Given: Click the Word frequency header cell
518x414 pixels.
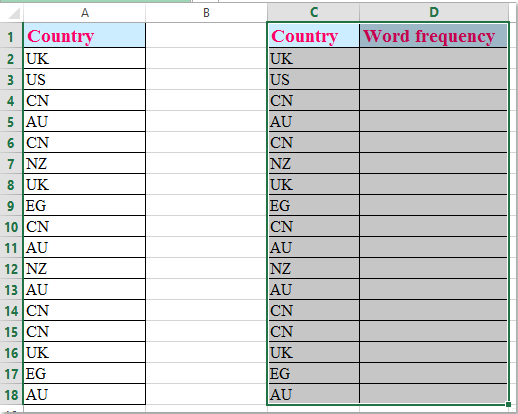Looking at the screenshot, I should click(433, 36).
